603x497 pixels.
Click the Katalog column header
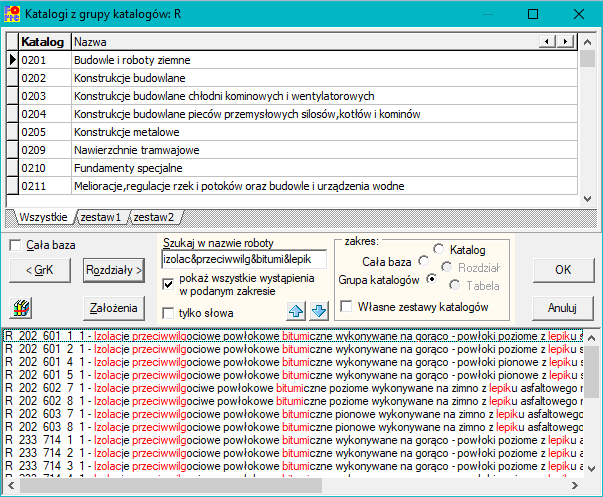pyautogui.click(x=43, y=42)
